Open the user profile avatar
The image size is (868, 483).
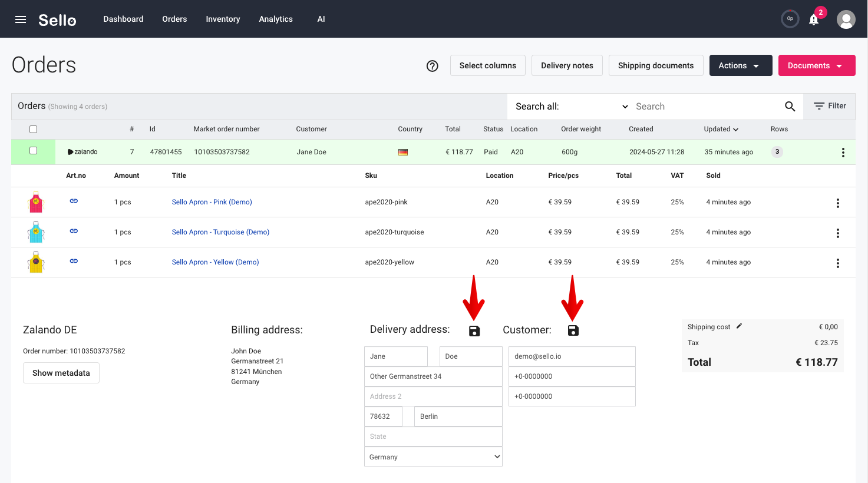tap(846, 19)
